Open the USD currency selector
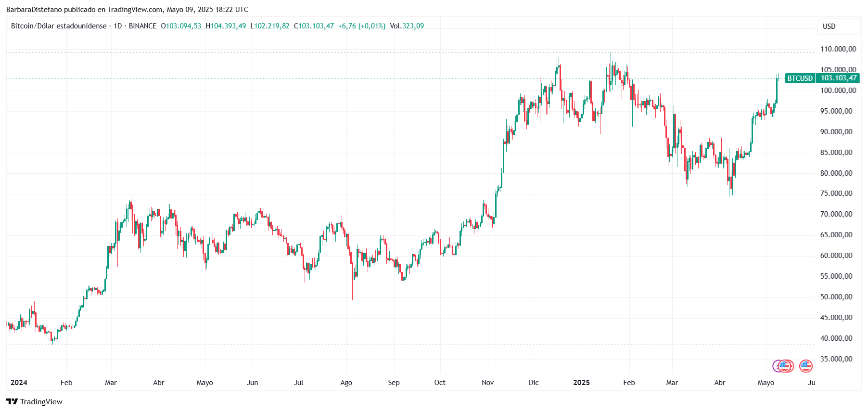868x412 pixels. (839, 26)
